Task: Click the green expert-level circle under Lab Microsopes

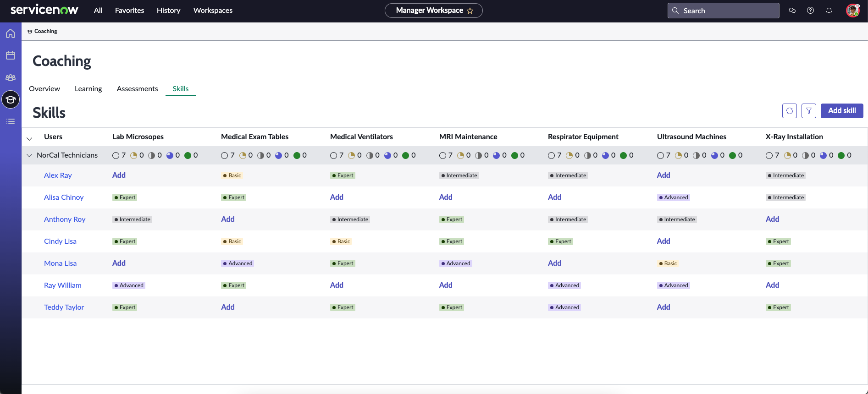Action: click(x=188, y=155)
